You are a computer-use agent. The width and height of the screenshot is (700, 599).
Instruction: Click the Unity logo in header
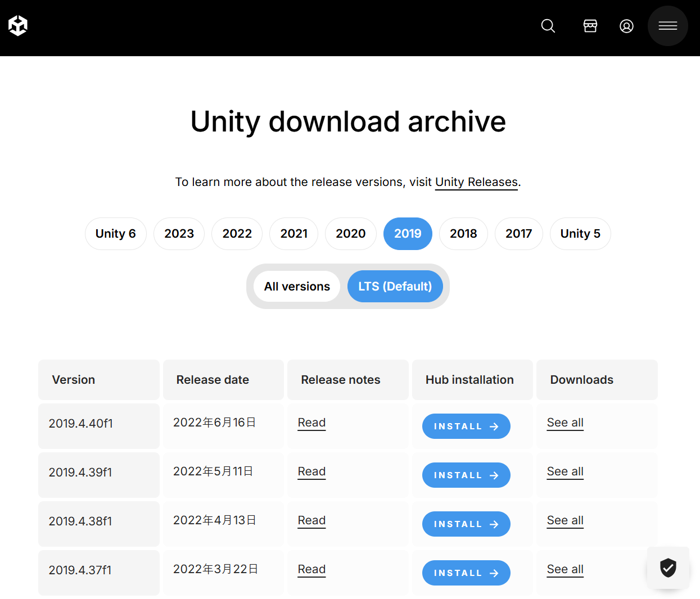click(x=18, y=25)
